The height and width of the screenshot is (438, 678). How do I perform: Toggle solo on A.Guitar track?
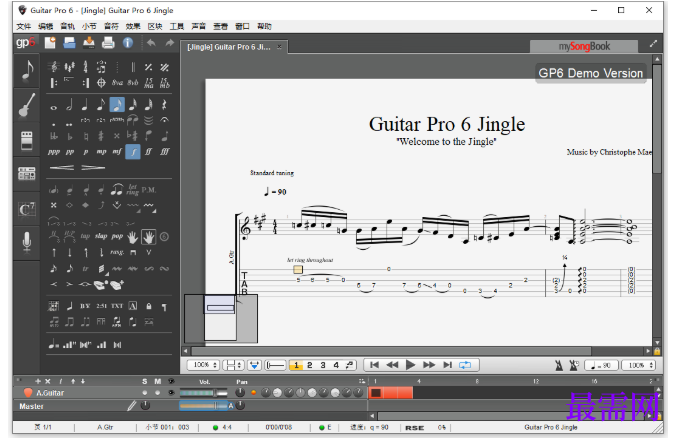pyautogui.click(x=144, y=393)
